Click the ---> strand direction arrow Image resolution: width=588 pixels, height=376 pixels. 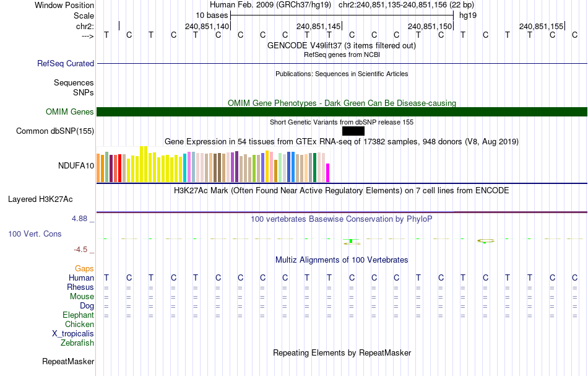88,36
